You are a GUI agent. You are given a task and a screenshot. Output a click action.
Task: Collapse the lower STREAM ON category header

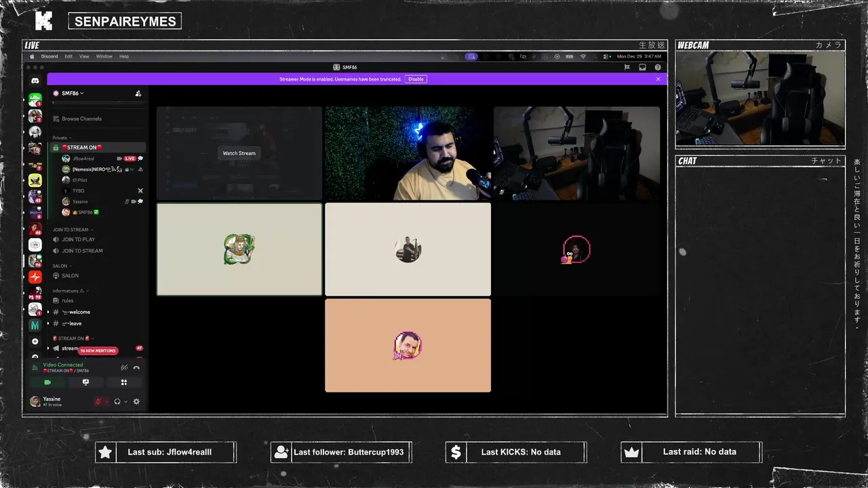pyautogui.click(x=73, y=338)
